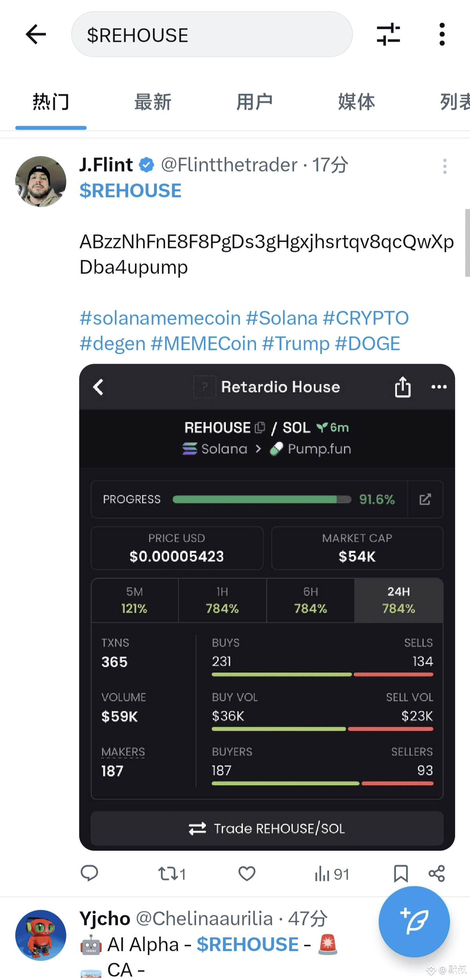
Task: Click the $REHOUSE search input field
Action: pyautogui.click(x=212, y=34)
